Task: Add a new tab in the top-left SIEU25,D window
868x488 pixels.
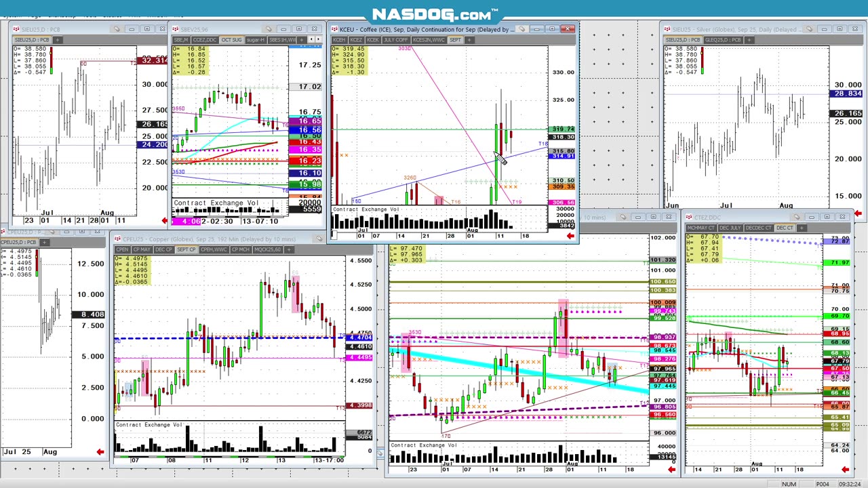Action: pos(58,39)
